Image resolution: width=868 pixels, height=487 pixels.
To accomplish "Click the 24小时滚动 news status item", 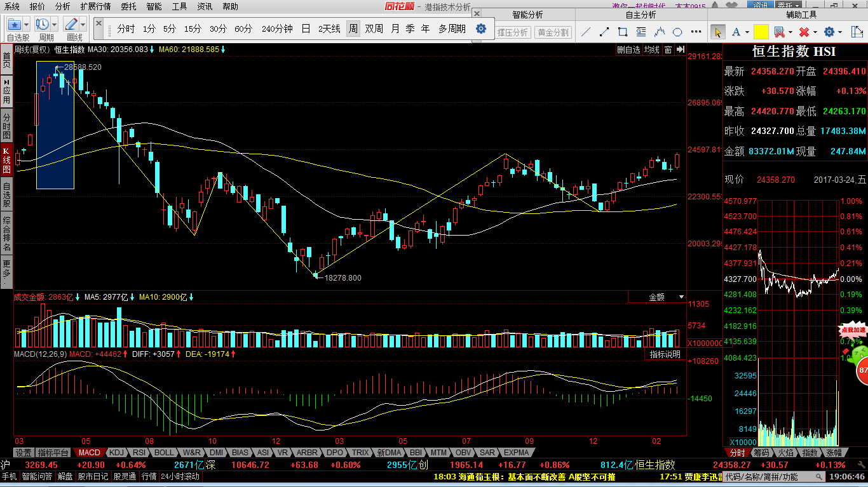I will pos(180,476).
